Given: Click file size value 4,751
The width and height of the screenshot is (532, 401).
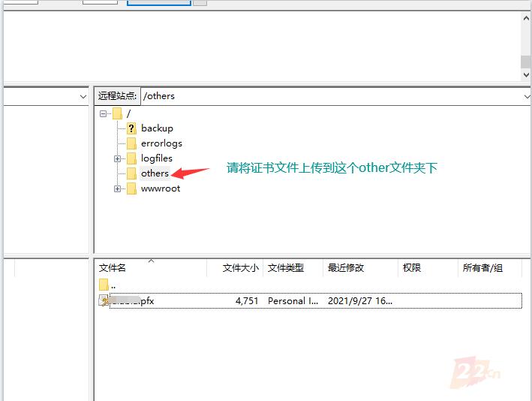Looking at the screenshot, I should point(247,301).
